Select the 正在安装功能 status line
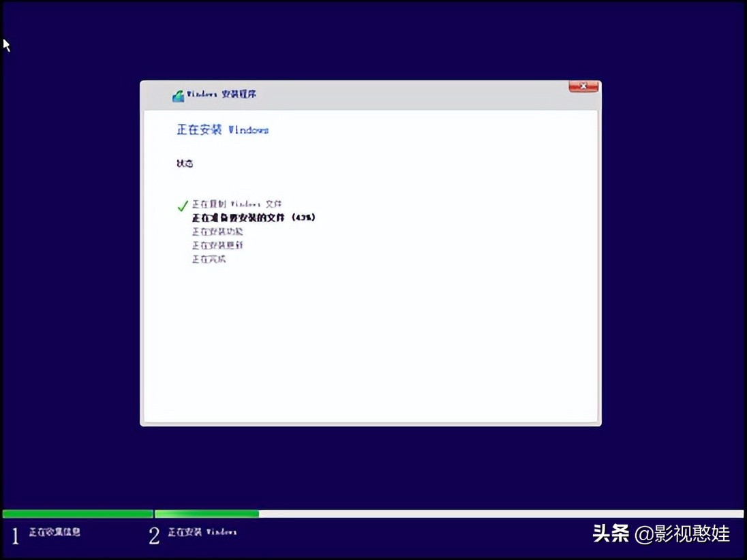This screenshot has height=560, width=747. click(x=218, y=231)
